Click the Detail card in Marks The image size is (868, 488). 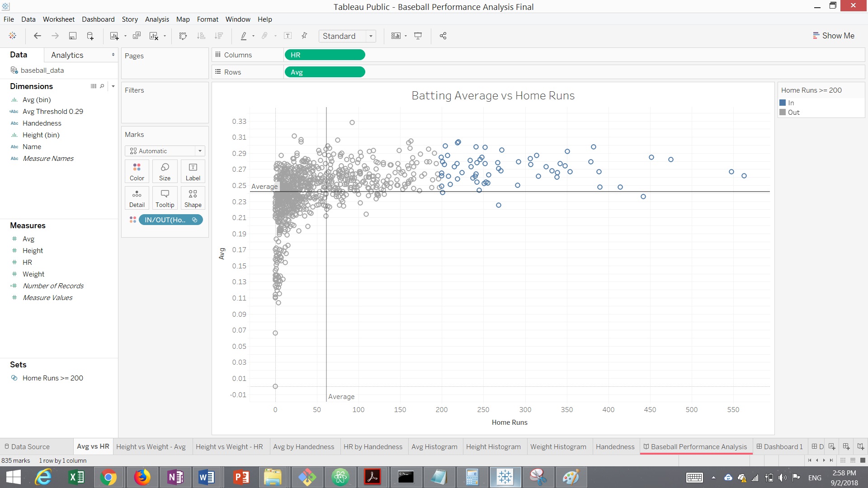[137, 198]
